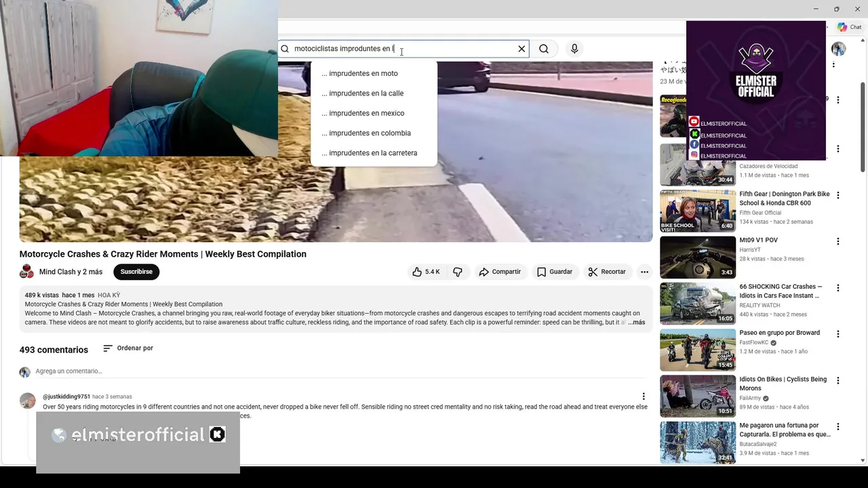This screenshot has height=488, width=868.
Task: Like the video (5.4 K)
Action: [425, 272]
